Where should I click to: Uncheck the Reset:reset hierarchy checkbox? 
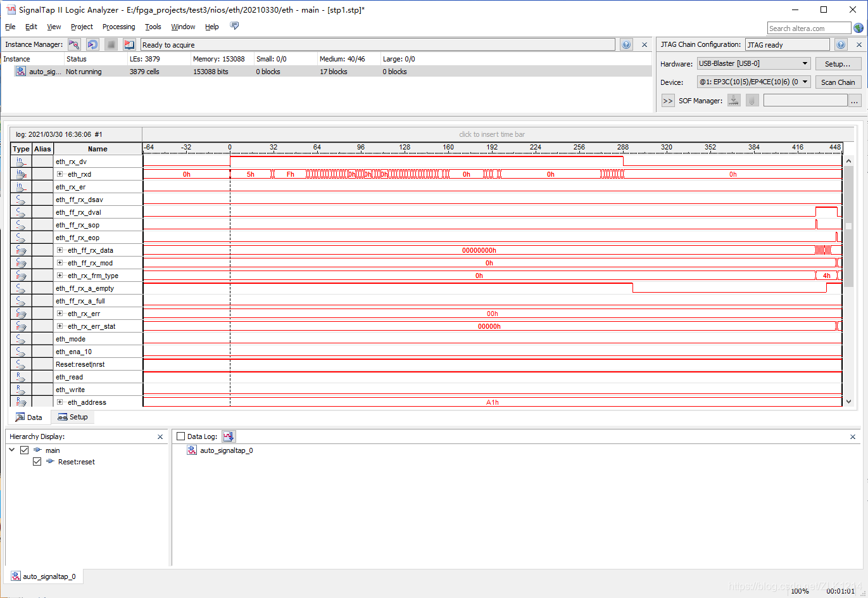coord(37,462)
